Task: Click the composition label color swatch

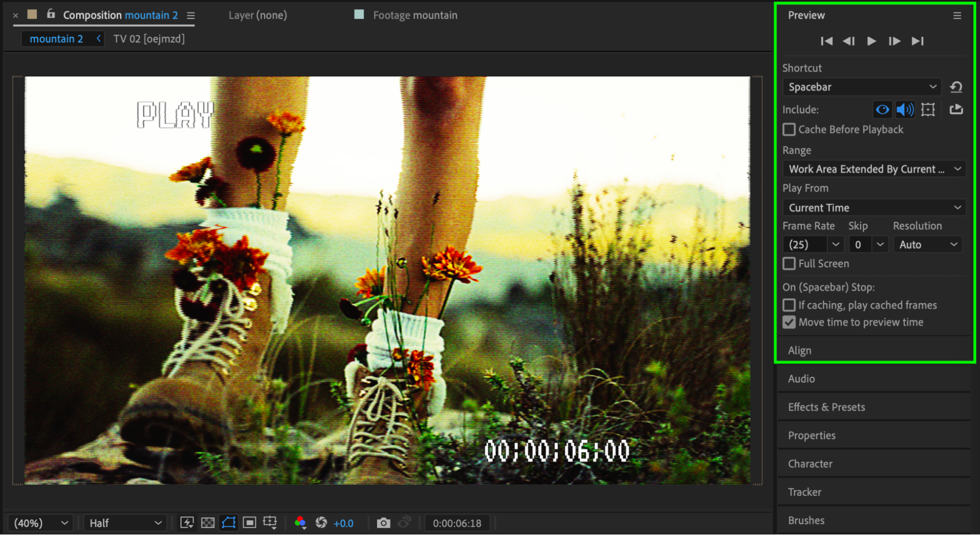Action: tap(32, 15)
